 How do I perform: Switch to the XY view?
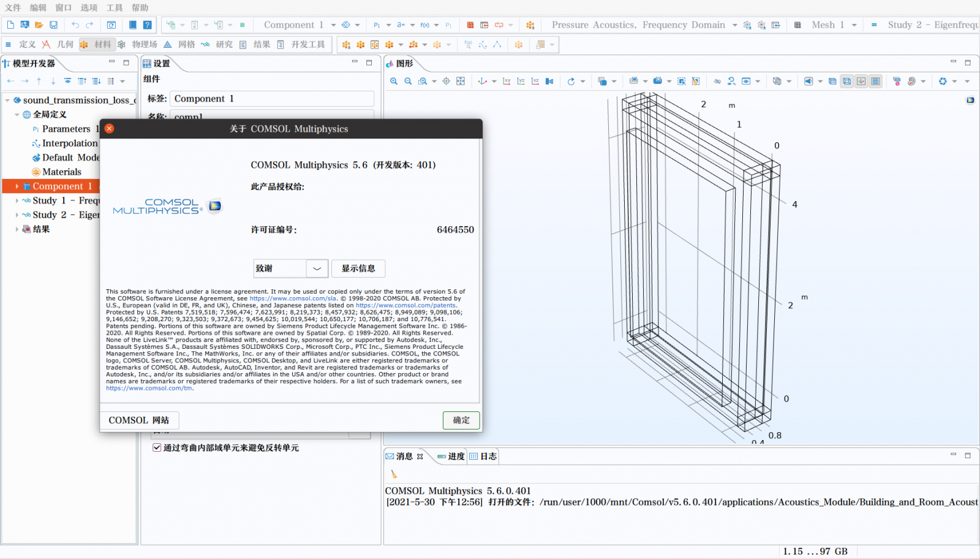507,81
